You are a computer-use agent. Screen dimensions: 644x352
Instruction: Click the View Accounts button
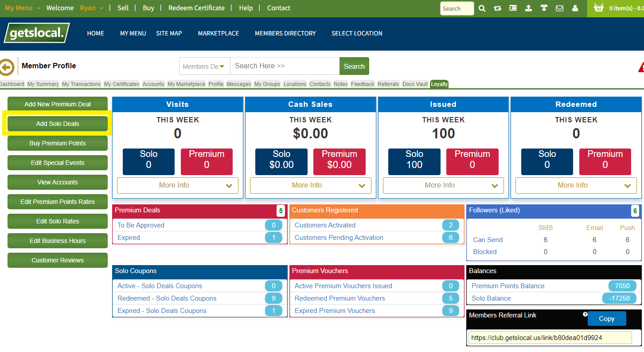pyautogui.click(x=58, y=182)
